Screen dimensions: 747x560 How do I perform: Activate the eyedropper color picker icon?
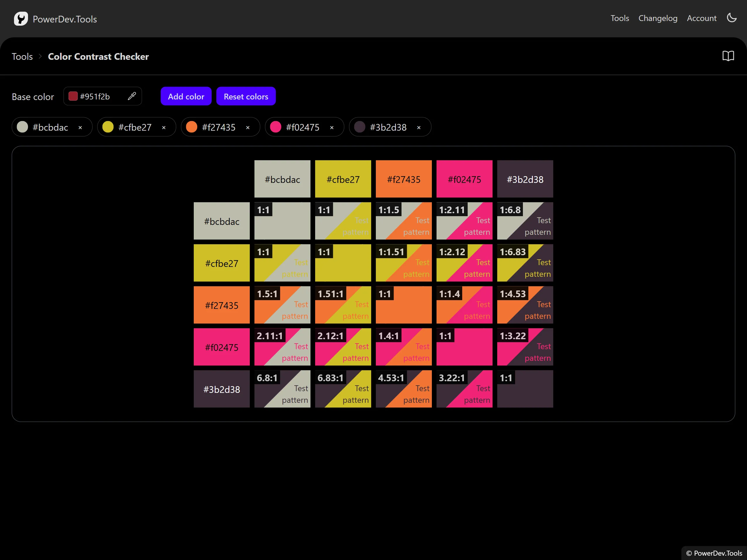click(x=132, y=96)
